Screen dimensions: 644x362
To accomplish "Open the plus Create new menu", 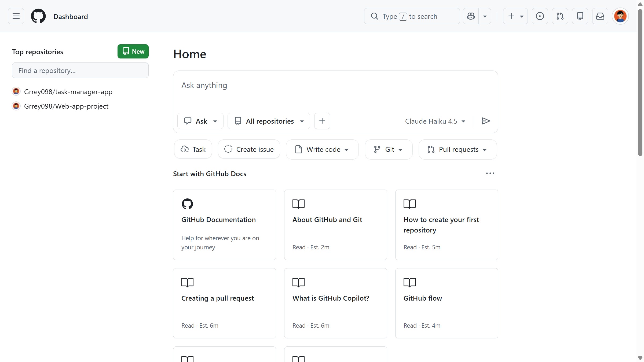I will [x=515, y=16].
